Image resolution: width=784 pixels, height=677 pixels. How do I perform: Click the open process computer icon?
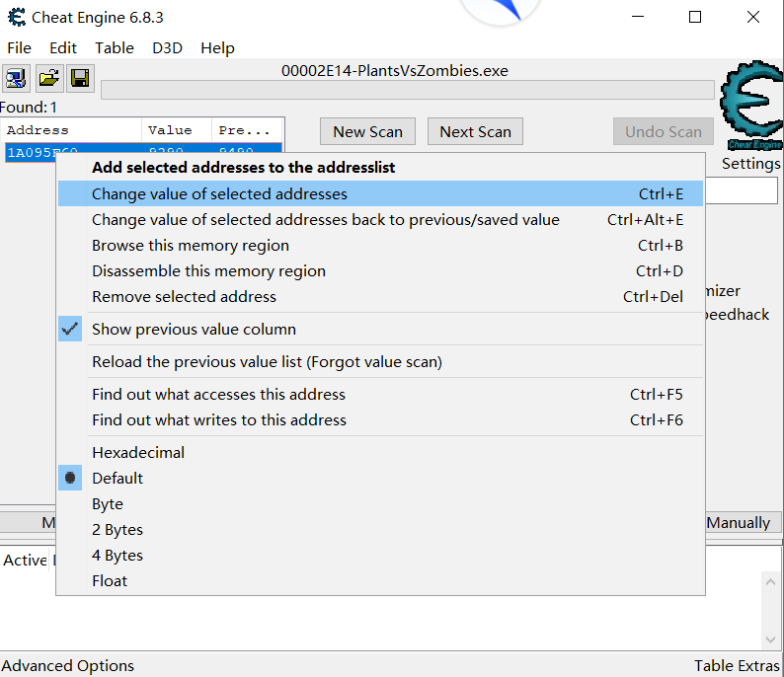pos(16,78)
